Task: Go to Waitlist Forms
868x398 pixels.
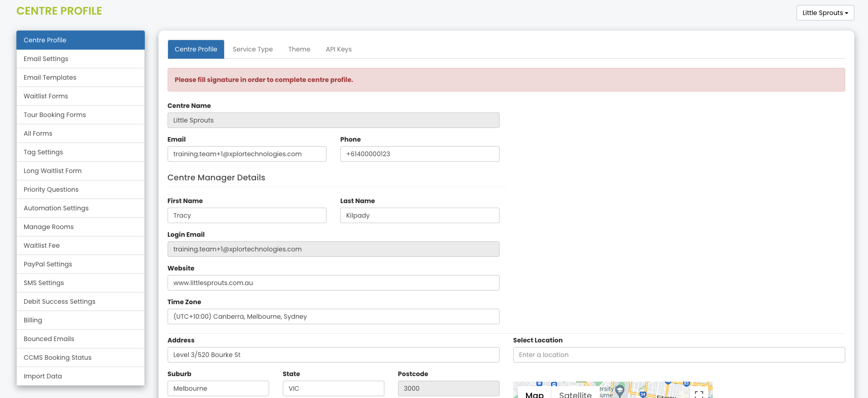Action: tap(81, 96)
